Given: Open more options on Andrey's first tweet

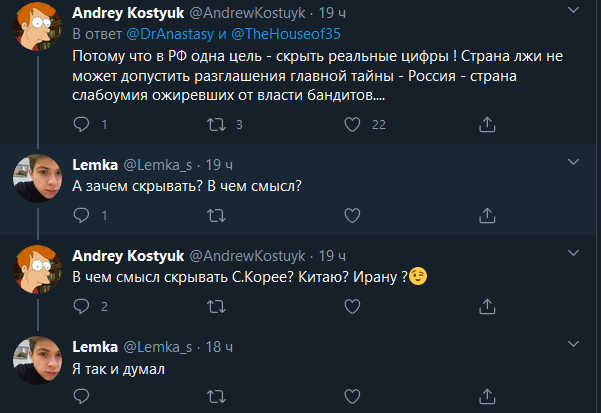Looking at the screenshot, I should [573, 14].
